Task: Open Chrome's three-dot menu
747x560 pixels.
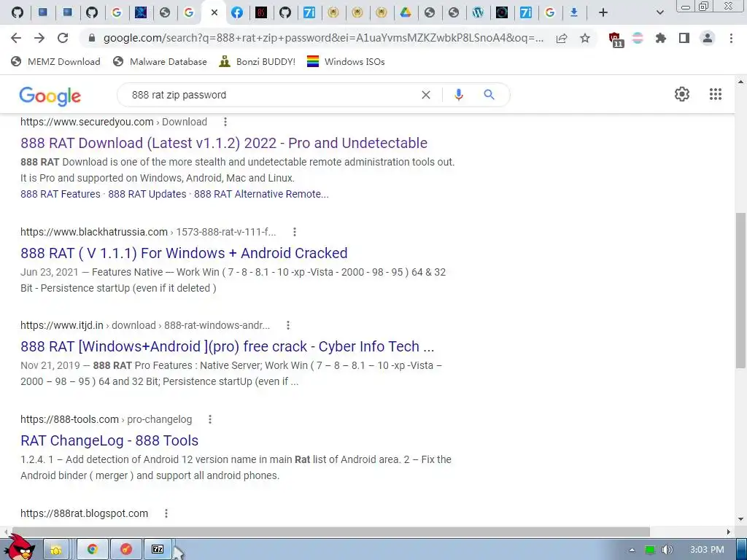Action: (x=731, y=38)
